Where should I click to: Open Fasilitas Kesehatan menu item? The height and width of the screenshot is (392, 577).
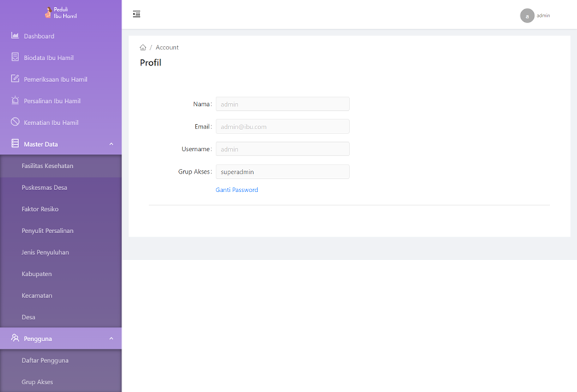point(47,166)
